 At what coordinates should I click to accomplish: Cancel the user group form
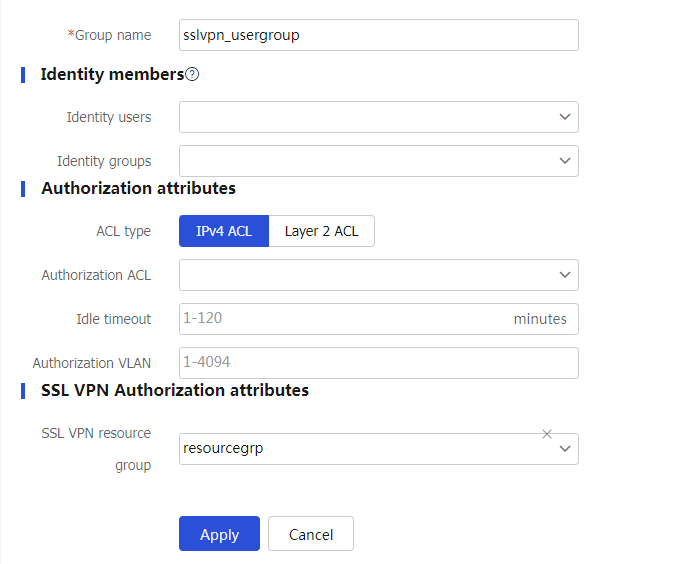(311, 534)
